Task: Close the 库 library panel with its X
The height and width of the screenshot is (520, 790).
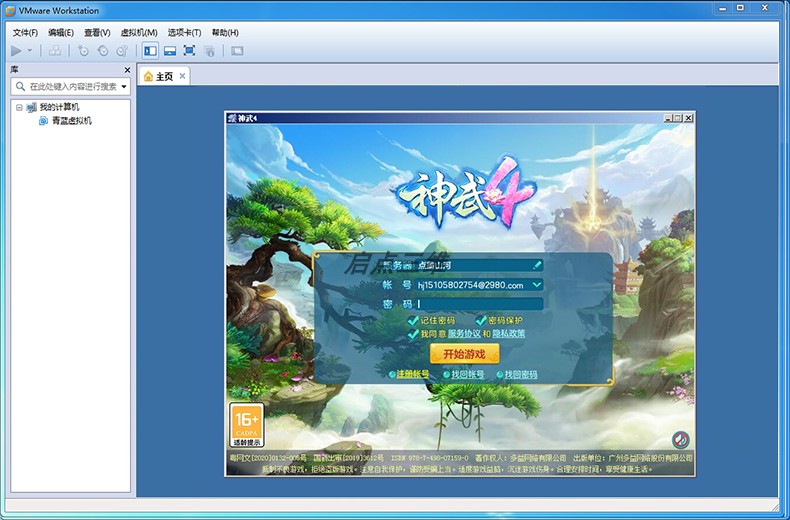Action: tap(127, 70)
